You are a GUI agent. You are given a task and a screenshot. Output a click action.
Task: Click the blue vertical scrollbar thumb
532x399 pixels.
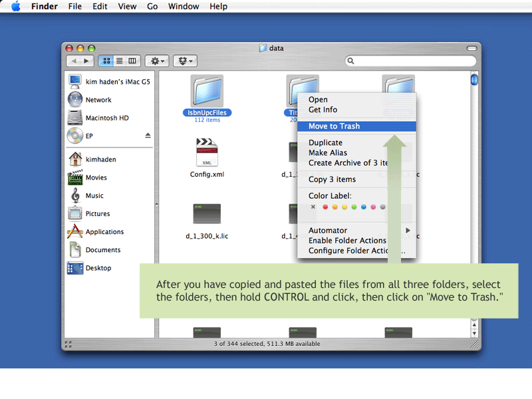[474, 80]
